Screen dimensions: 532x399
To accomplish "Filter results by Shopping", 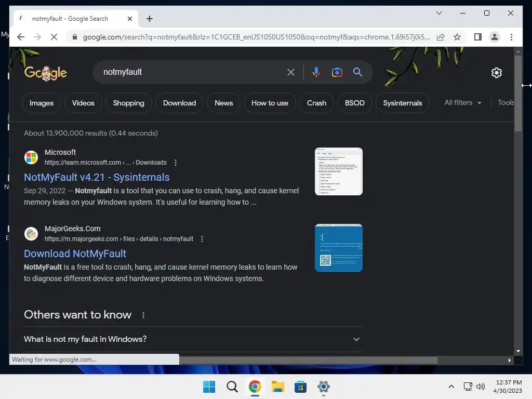I will click(x=129, y=103).
